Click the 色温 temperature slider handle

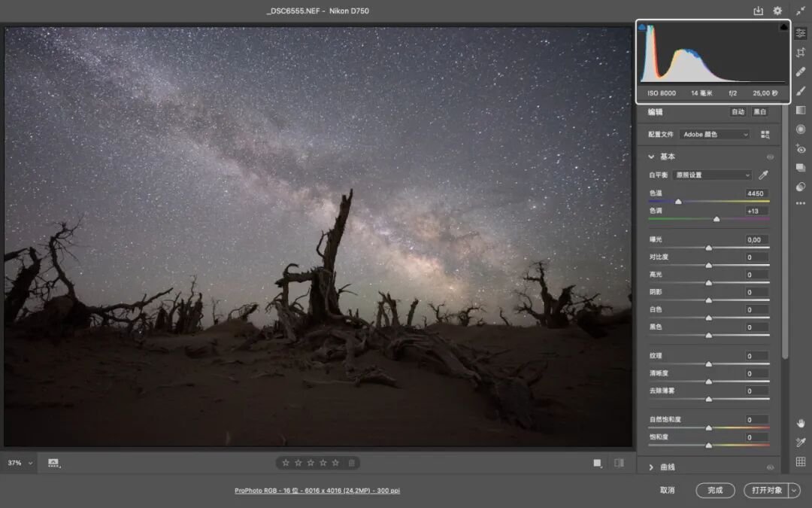[678, 202]
